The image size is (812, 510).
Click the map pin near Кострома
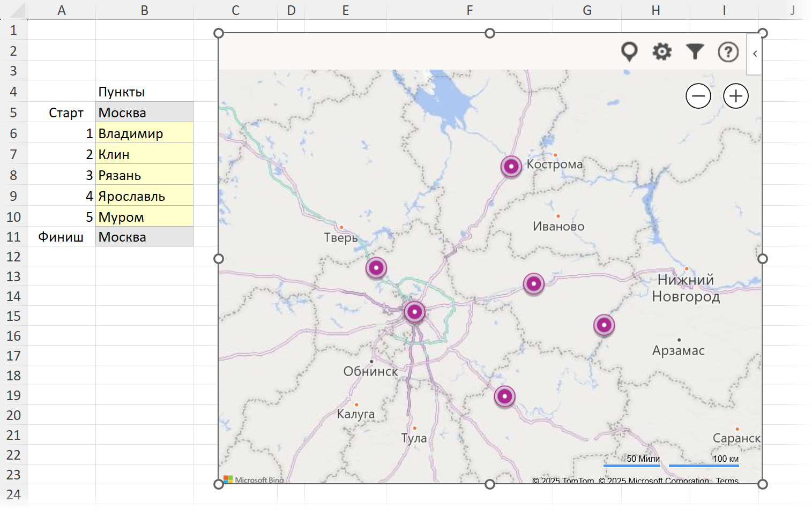point(511,167)
